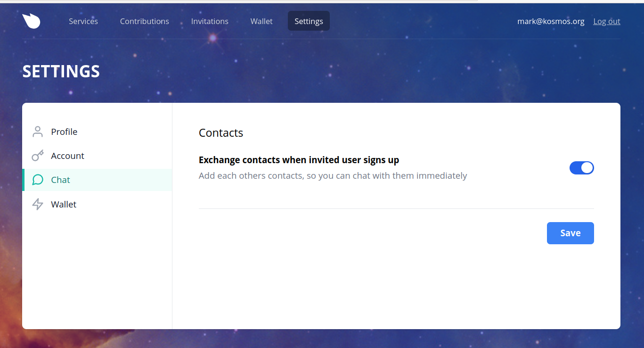Log out of the account
Image resolution: width=644 pixels, height=348 pixels.
606,21
